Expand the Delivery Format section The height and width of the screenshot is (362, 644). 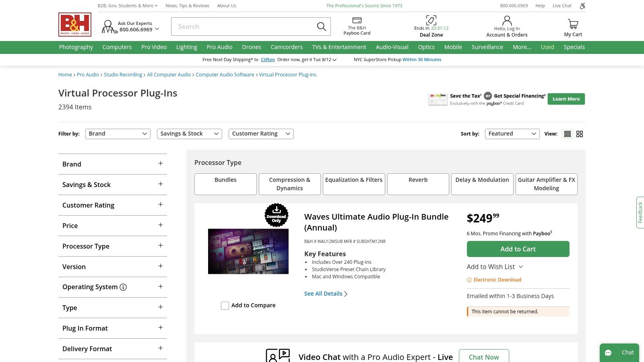113,349
